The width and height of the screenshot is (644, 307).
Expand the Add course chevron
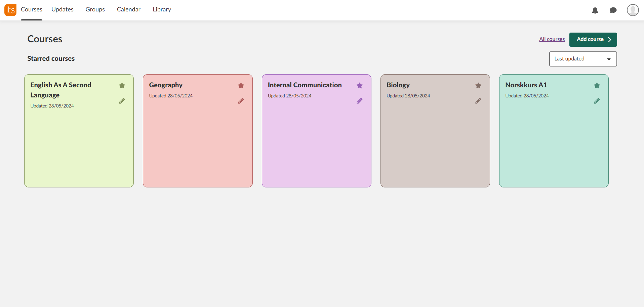(x=610, y=39)
